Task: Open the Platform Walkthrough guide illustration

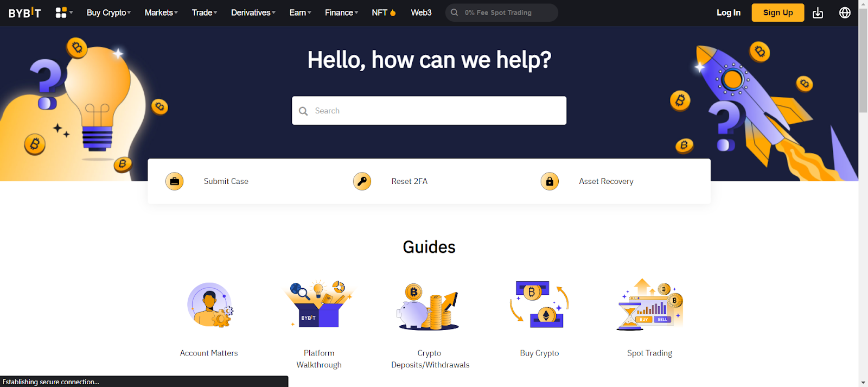Action: pyautogui.click(x=319, y=304)
